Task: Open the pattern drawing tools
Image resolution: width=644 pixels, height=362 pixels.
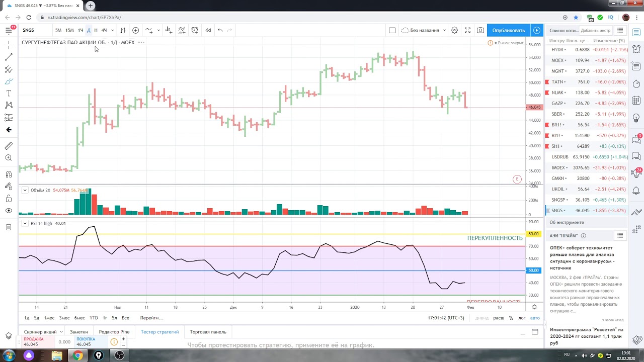Action: (9, 106)
